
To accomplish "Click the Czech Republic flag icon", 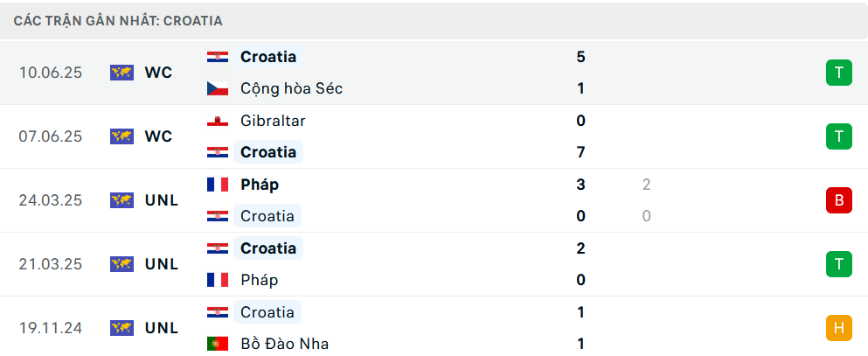I will coord(218,88).
